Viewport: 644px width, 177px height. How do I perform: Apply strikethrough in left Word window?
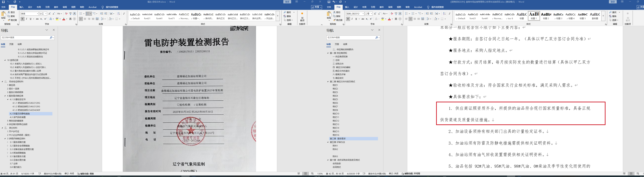pos(37,19)
